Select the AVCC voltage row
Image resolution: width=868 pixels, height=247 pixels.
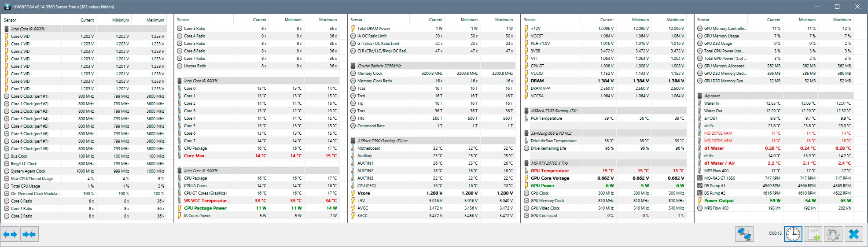pos(432,208)
